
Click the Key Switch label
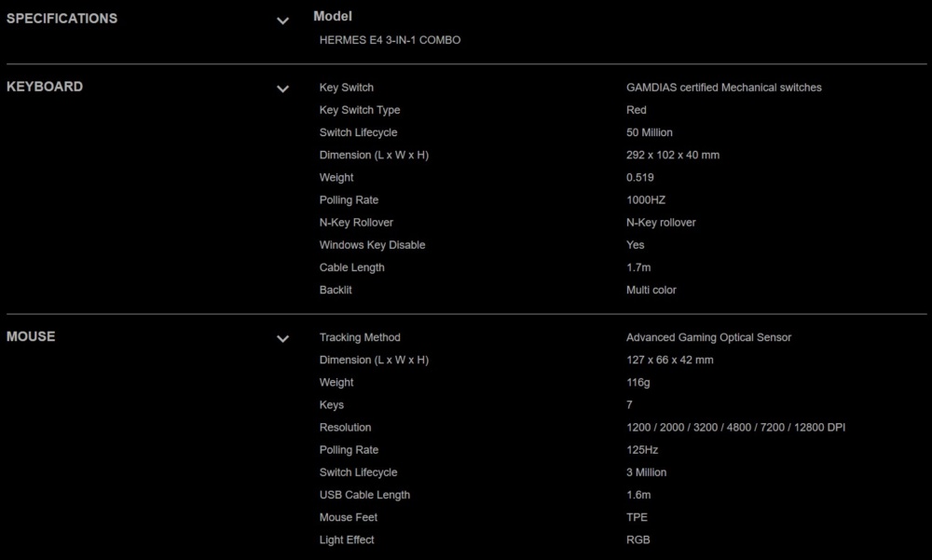(x=347, y=88)
